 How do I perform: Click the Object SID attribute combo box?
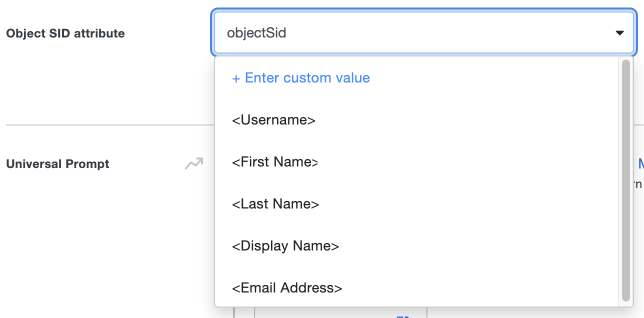(x=425, y=32)
